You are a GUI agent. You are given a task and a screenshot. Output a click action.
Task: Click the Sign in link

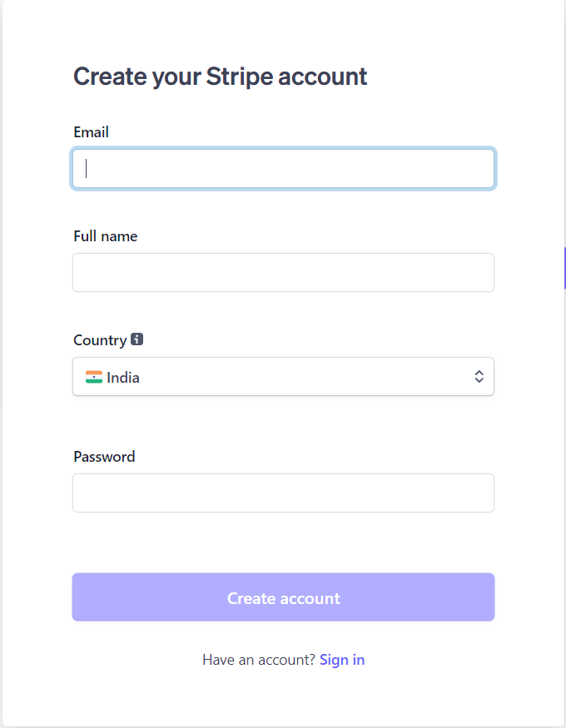click(342, 659)
